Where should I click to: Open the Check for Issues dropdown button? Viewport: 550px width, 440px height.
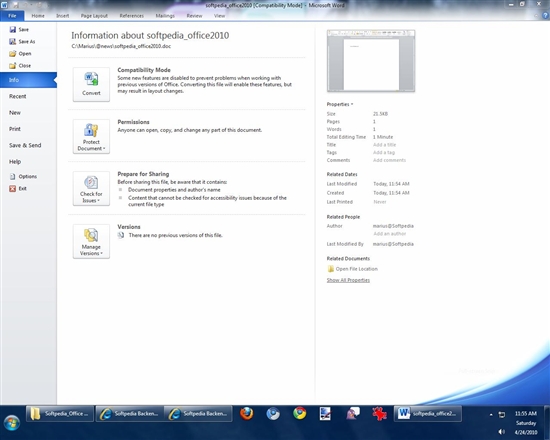91,188
